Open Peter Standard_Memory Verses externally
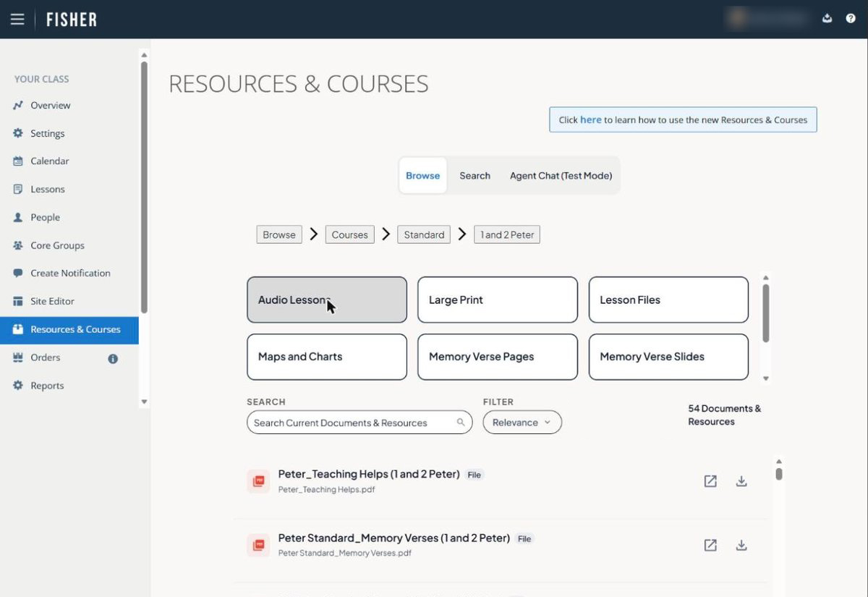This screenshot has width=868, height=597. tap(710, 545)
